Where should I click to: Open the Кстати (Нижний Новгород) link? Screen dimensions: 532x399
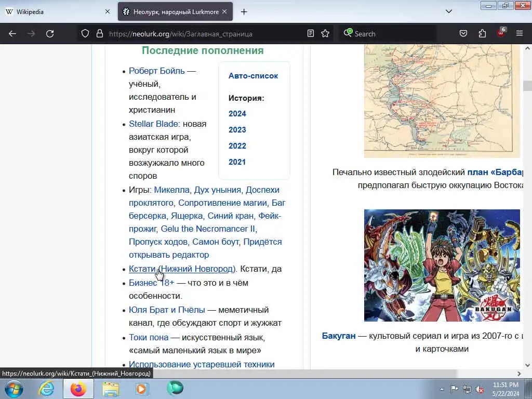coord(182,269)
